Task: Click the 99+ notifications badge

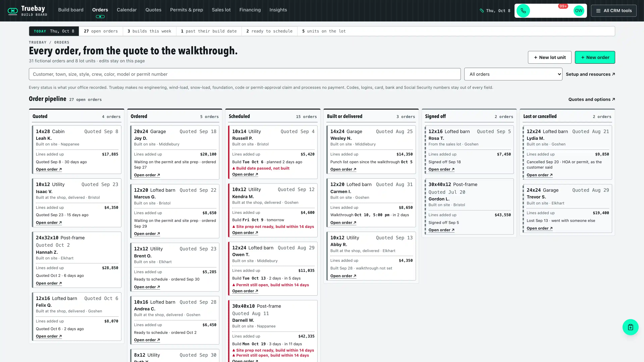Action: point(563,6)
